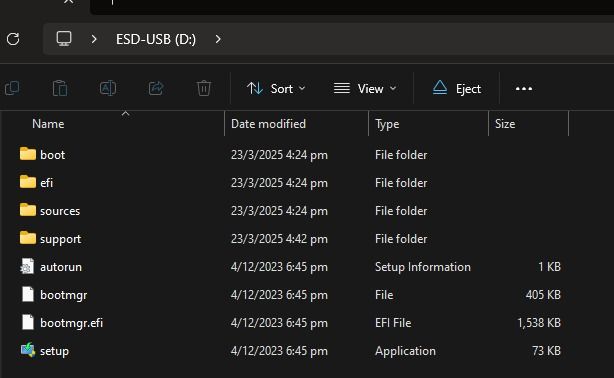The image size is (614, 378).
Task: Click the 'setup' file name
Action: pos(54,351)
